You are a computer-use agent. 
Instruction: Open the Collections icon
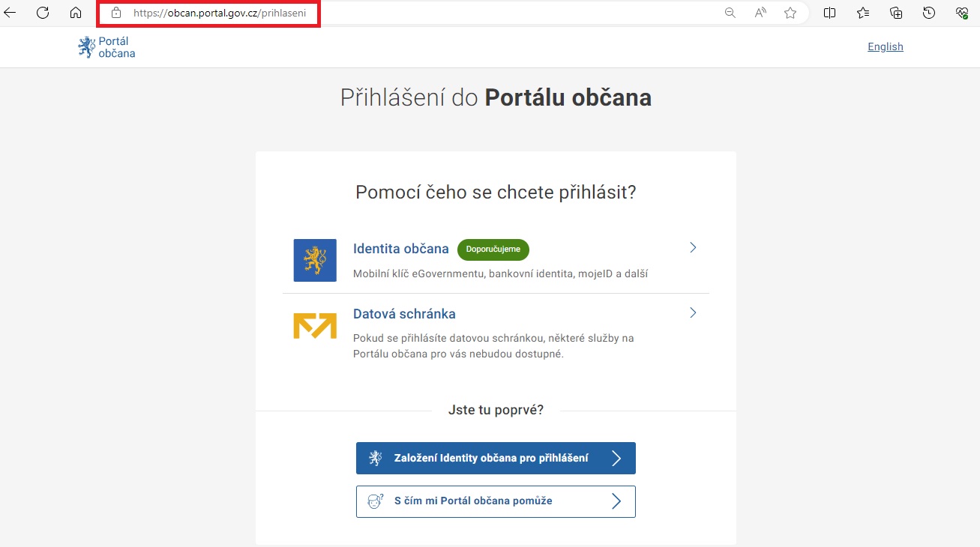click(x=896, y=13)
